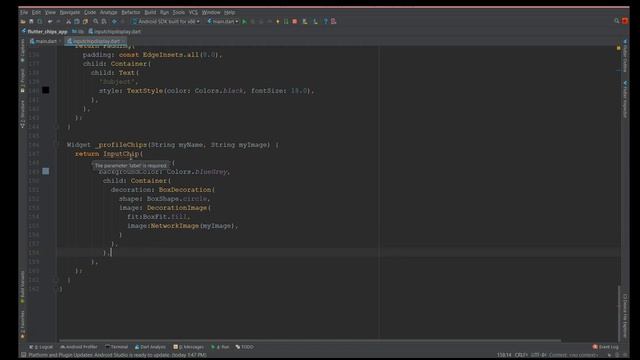Click the black color swatch in gutter
This screenshot has width=640, height=360.
46,90
